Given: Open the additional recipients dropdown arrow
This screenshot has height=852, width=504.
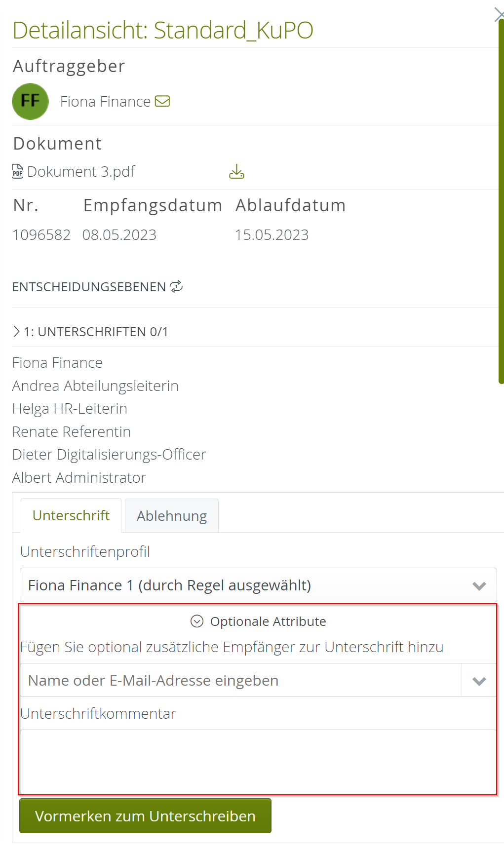Looking at the screenshot, I should (479, 681).
